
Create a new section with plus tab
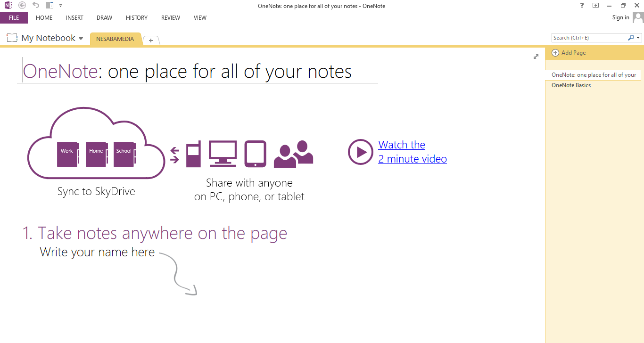[x=151, y=41]
